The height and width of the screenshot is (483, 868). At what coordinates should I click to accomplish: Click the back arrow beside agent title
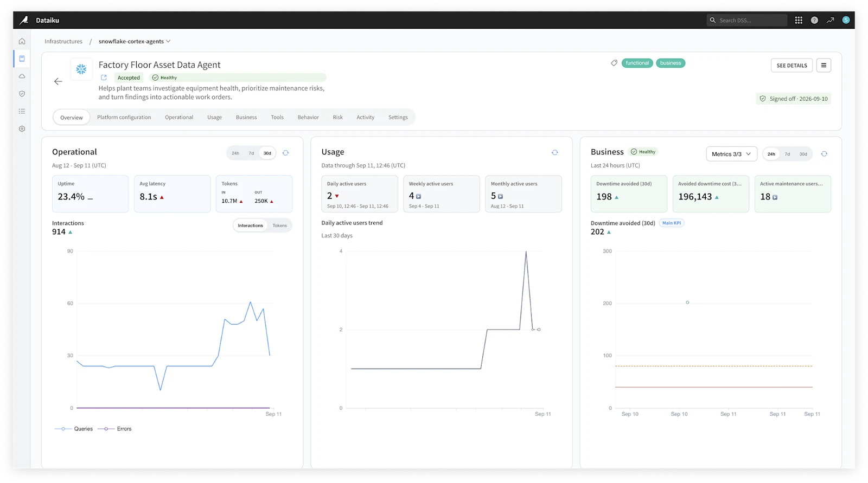click(x=58, y=81)
